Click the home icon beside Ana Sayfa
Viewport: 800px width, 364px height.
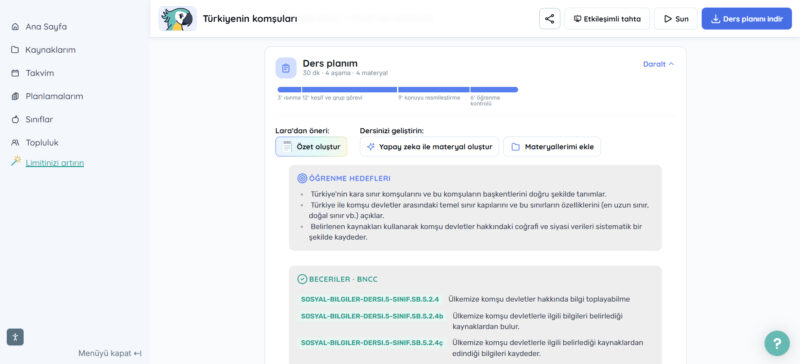click(15, 27)
